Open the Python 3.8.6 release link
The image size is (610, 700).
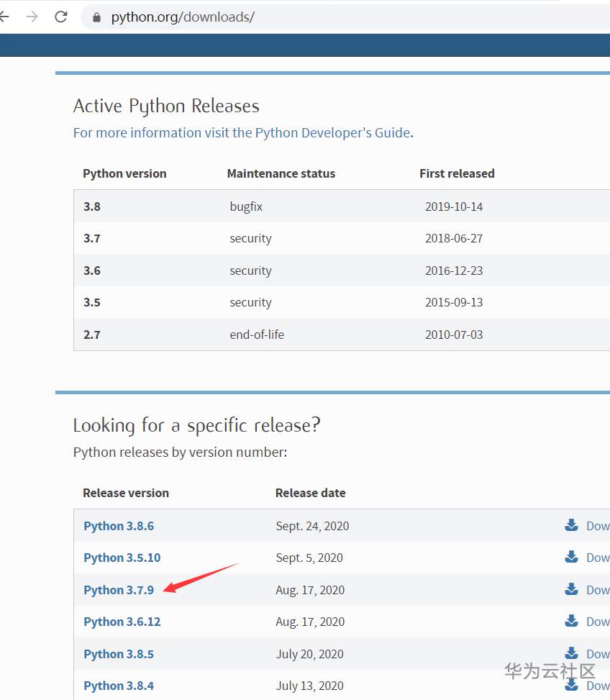pyautogui.click(x=119, y=526)
